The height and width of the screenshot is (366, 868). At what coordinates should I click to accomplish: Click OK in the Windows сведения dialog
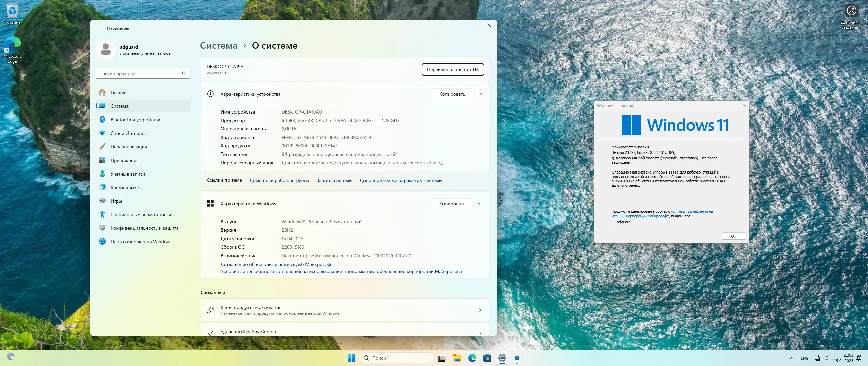coord(733,236)
